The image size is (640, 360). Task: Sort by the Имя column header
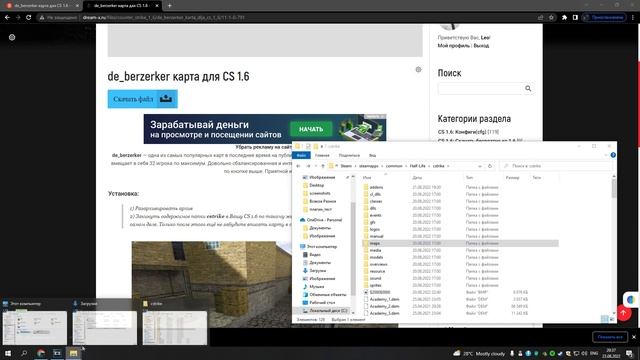coord(367,178)
